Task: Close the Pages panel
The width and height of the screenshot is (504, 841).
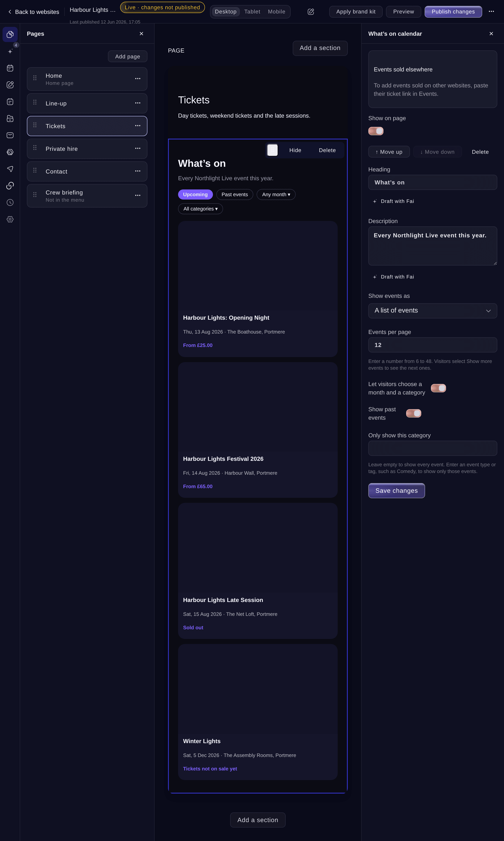Action: point(141,34)
